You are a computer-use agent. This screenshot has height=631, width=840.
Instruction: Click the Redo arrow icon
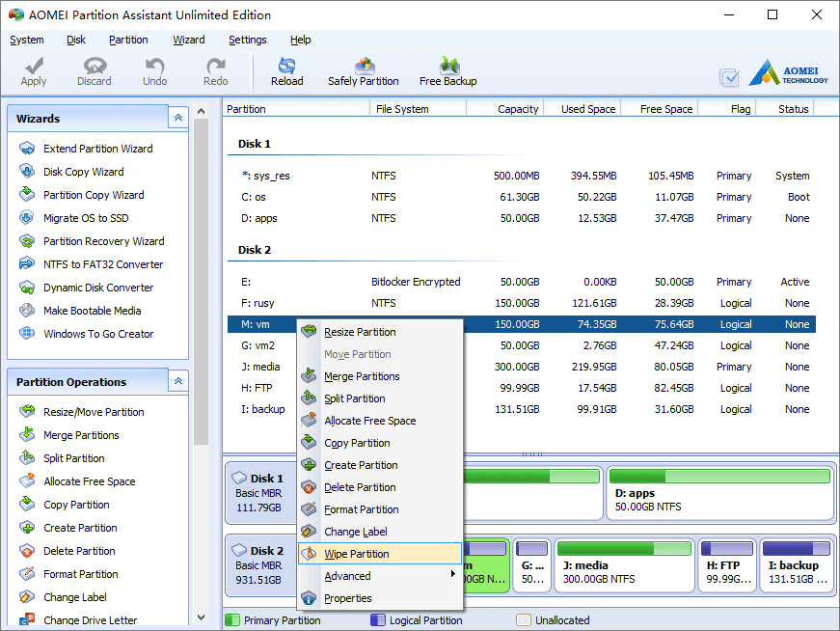[x=216, y=66]
